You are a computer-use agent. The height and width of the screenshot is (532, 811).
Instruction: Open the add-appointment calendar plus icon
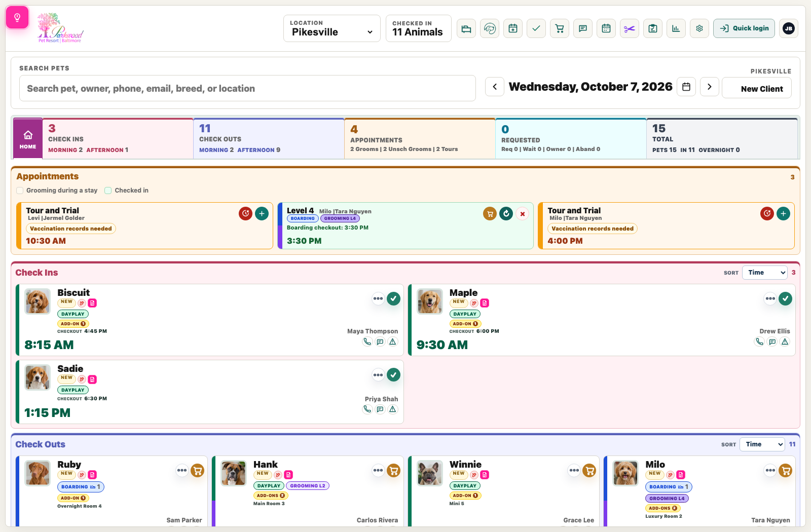tap(513, 28)
